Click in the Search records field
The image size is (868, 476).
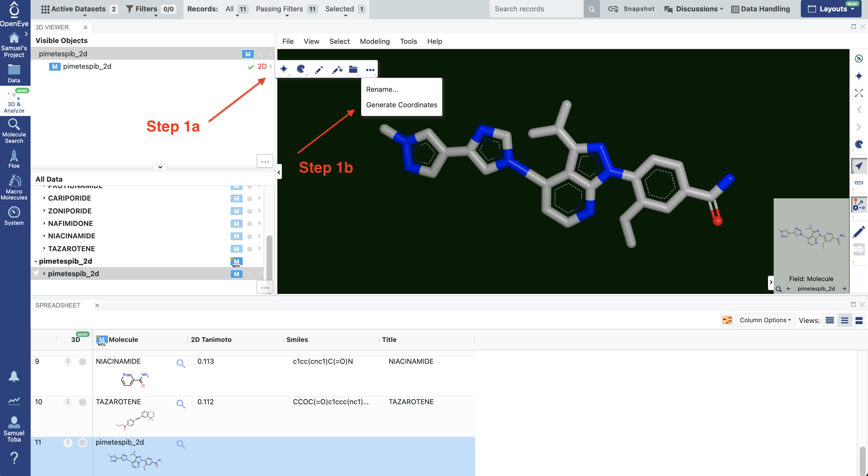point(536,9)
